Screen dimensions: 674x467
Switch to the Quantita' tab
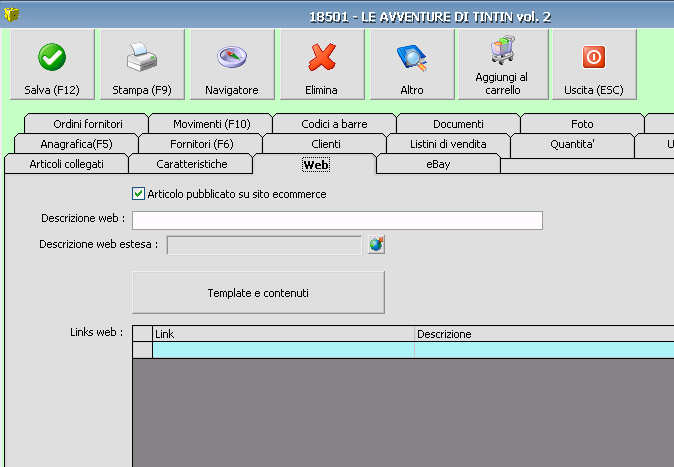tap(572, 144)
